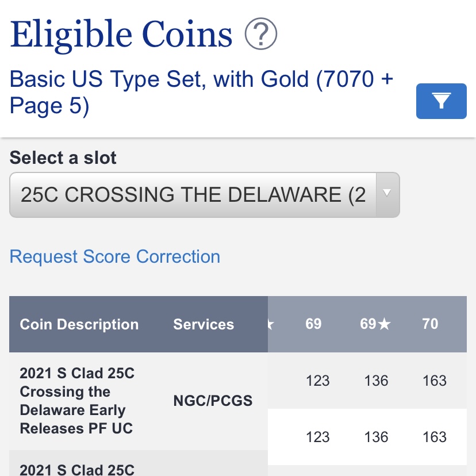The width and height of the screenshot is (476, 476).
Task: Click the Coin Description column header
Action: pos(79,324)
